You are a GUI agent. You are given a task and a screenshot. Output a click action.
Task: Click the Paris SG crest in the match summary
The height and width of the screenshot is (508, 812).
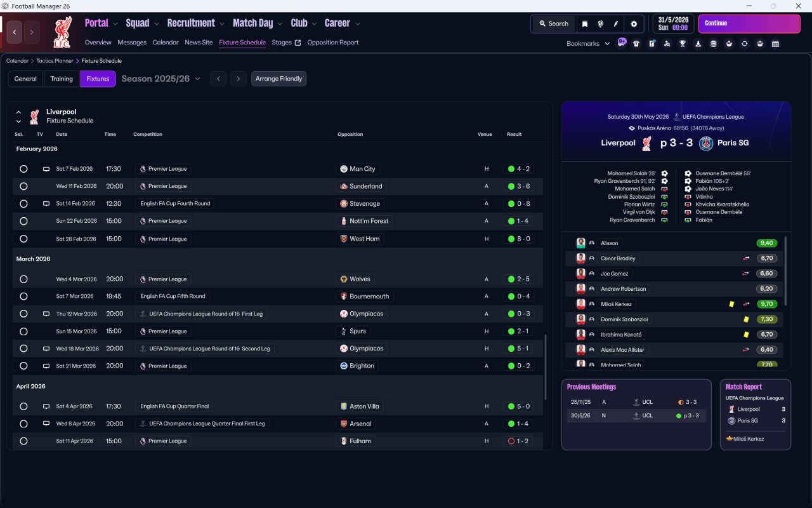point(706,144)
